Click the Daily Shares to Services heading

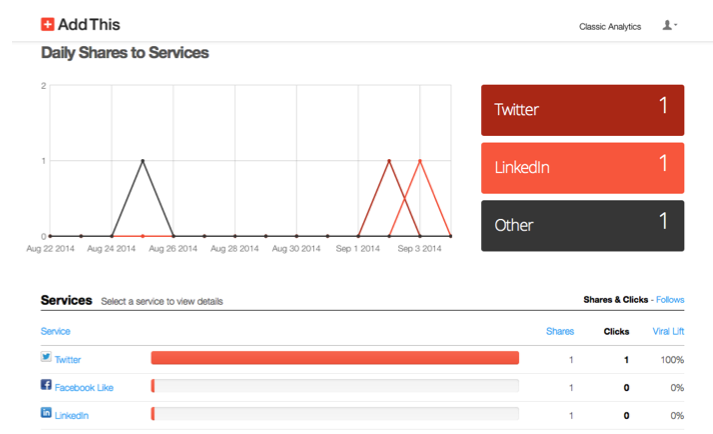125,53
